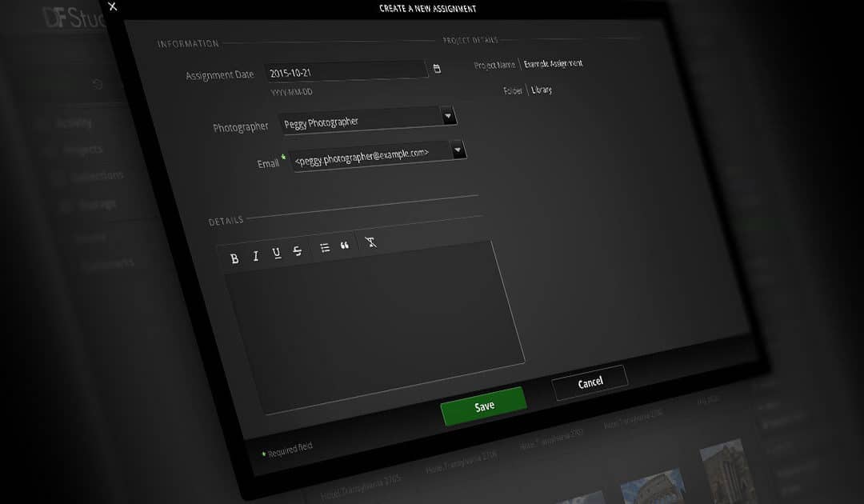Image resolution: width=864 pixels, height=504 pixels.
Task: Expand the Photographer dropdown arrow
Action: (448, 116)
